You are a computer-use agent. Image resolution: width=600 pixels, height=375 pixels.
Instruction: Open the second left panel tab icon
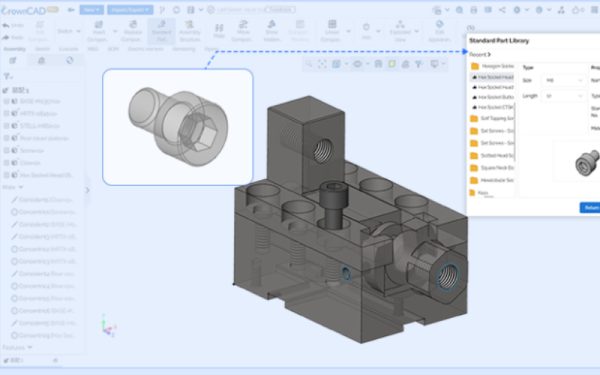[x=41, y=60]
